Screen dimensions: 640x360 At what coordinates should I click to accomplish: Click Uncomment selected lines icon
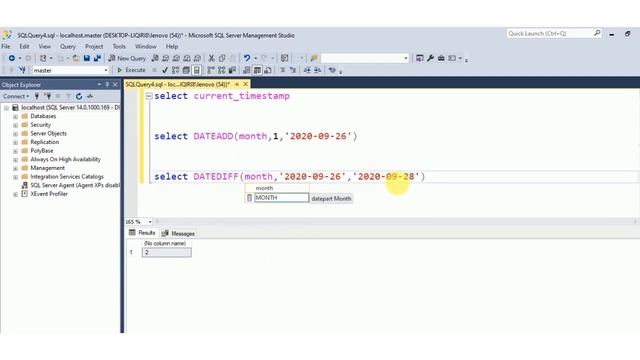click(293, 70)
